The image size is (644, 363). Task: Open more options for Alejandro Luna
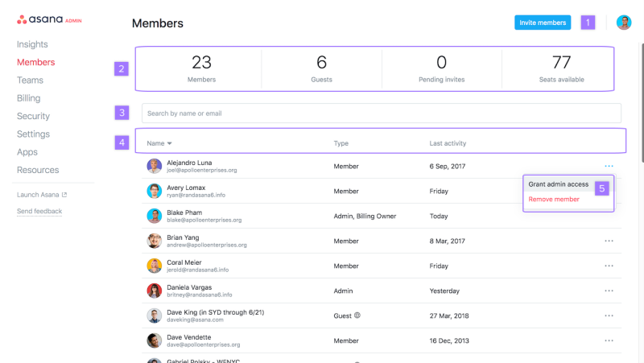[609, 166]
